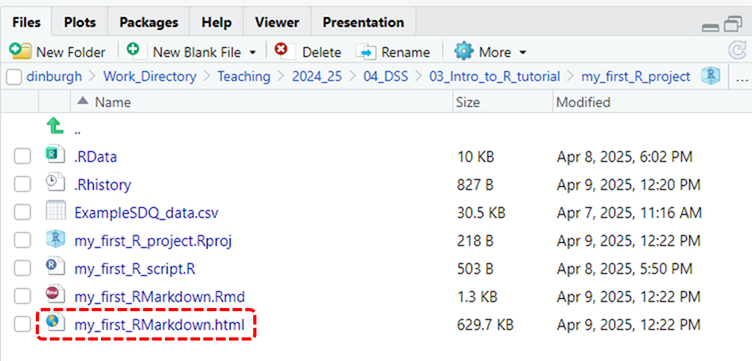Open the breadcrumb ellipsis path browser

[742, 78]
